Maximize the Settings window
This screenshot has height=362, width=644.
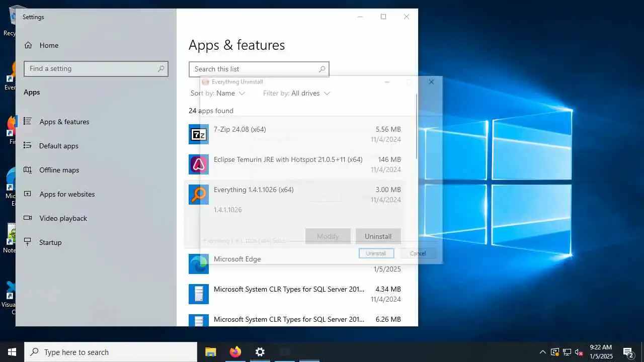pyautogui.click(x=383, y=17)
